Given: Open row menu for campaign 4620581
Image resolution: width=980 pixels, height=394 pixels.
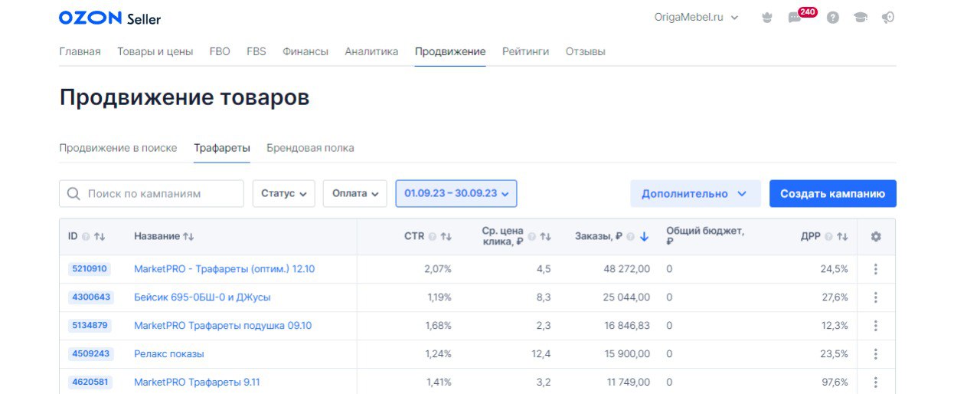Looking at the screenshot, I should click(x=876, y=382).
